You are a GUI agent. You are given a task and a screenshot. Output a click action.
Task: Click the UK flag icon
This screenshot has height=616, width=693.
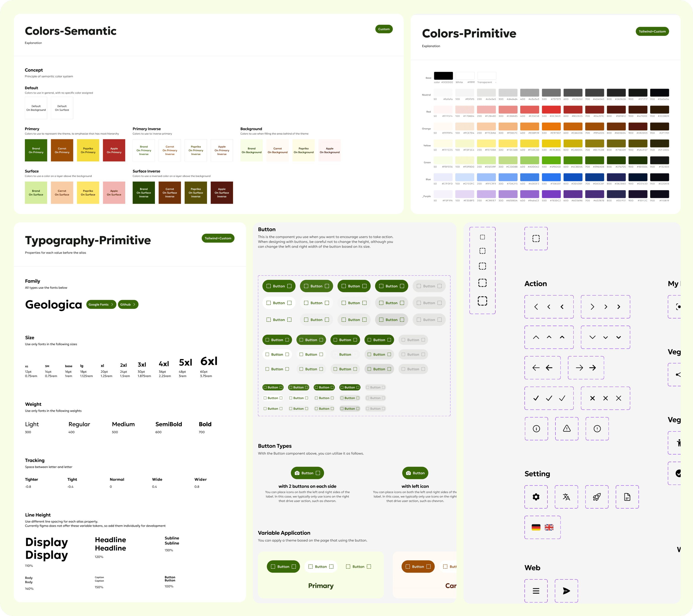click(x=549, y=527)
